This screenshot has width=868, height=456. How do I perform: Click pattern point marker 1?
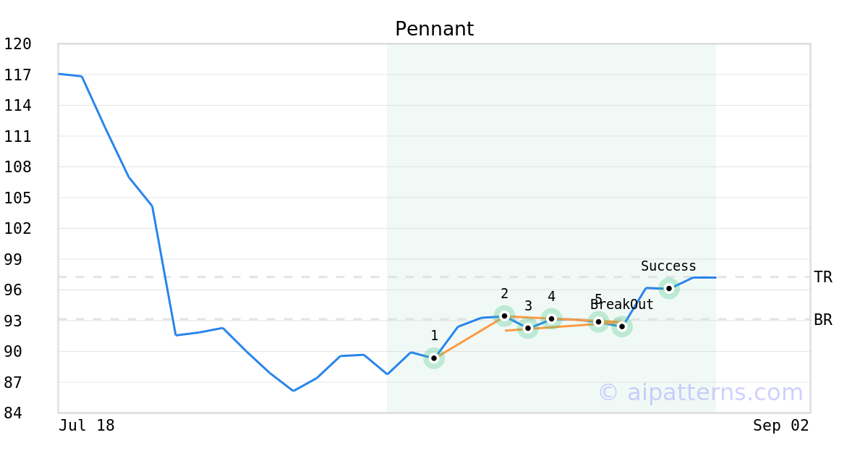point(433,358)
